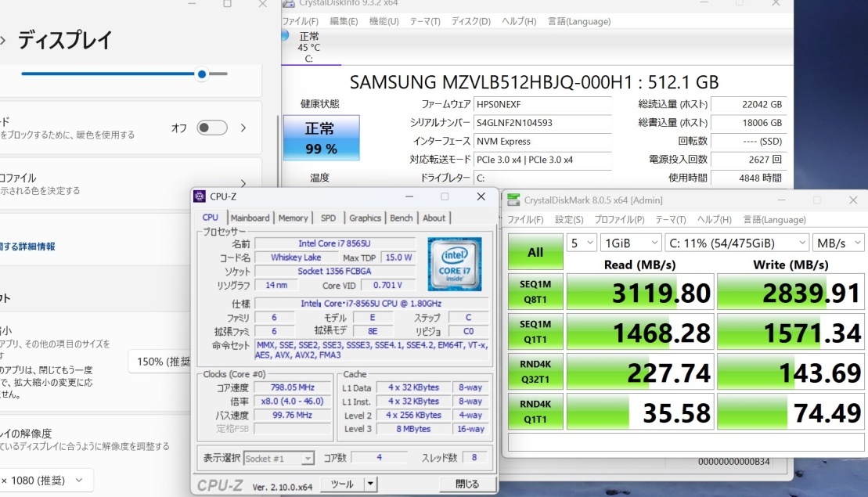Open 設定(S) menu in CrystalDiskMark
868x497 pixels.
coord(569,220)
